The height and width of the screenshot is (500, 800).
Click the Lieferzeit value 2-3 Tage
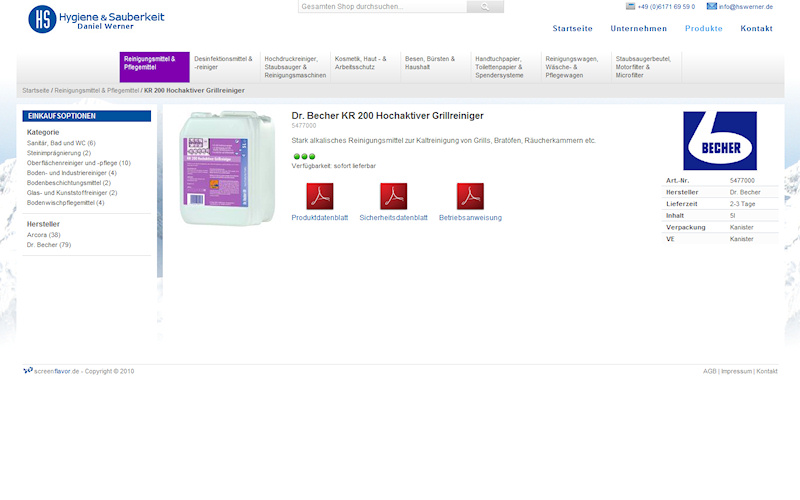742,204
